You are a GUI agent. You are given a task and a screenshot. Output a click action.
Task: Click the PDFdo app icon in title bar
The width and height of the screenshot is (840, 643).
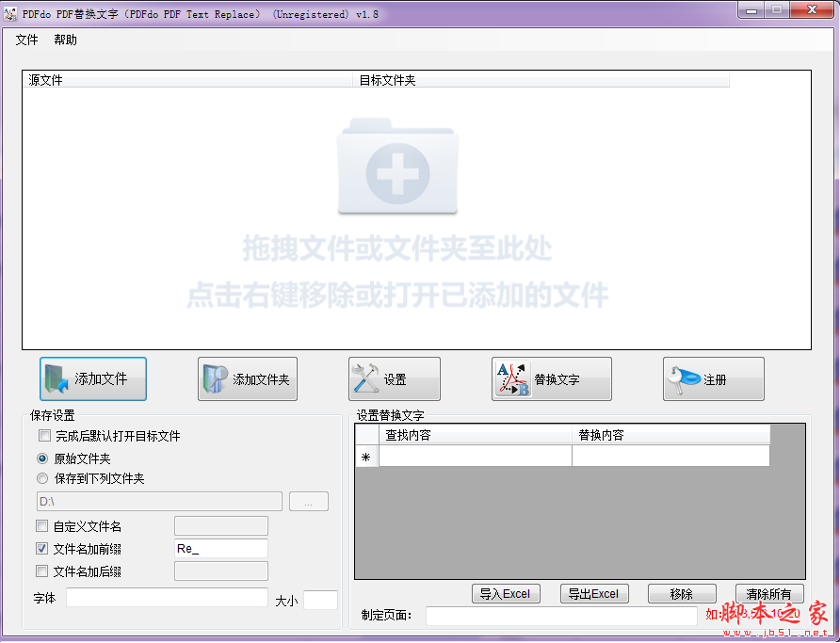point(10,14)
